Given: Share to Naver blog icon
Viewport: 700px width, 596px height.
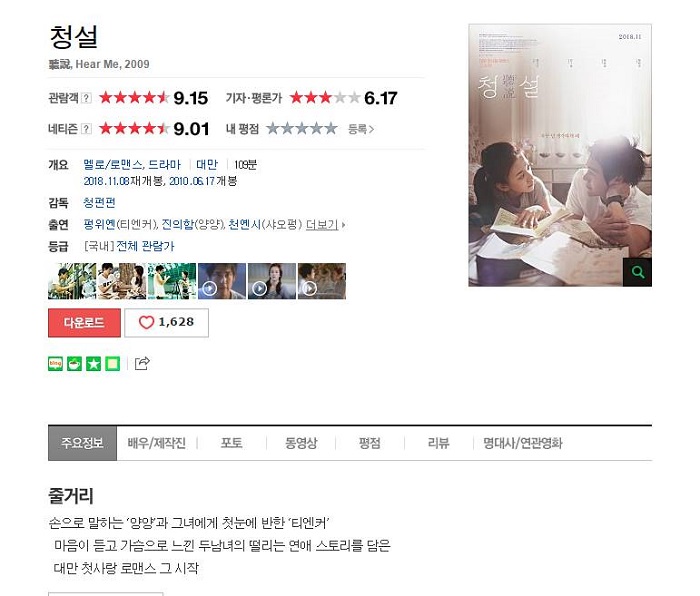Looking at the screenshot, I should [x=55, y=364].
